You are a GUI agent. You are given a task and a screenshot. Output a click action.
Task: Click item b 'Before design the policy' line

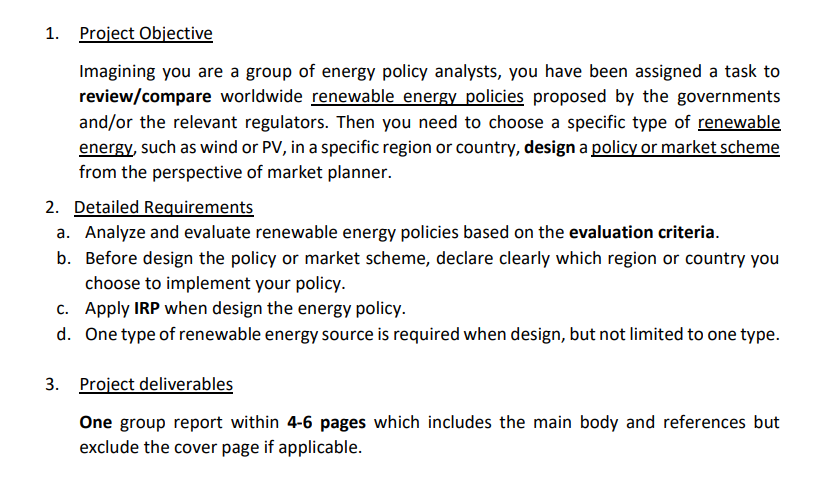click(x=432, y=259)
